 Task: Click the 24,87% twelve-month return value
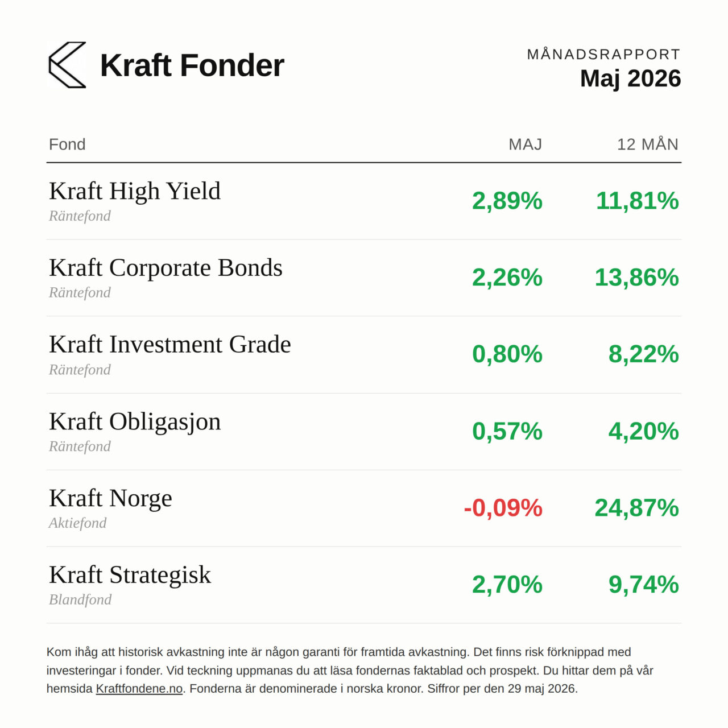(x=637, y=508)
